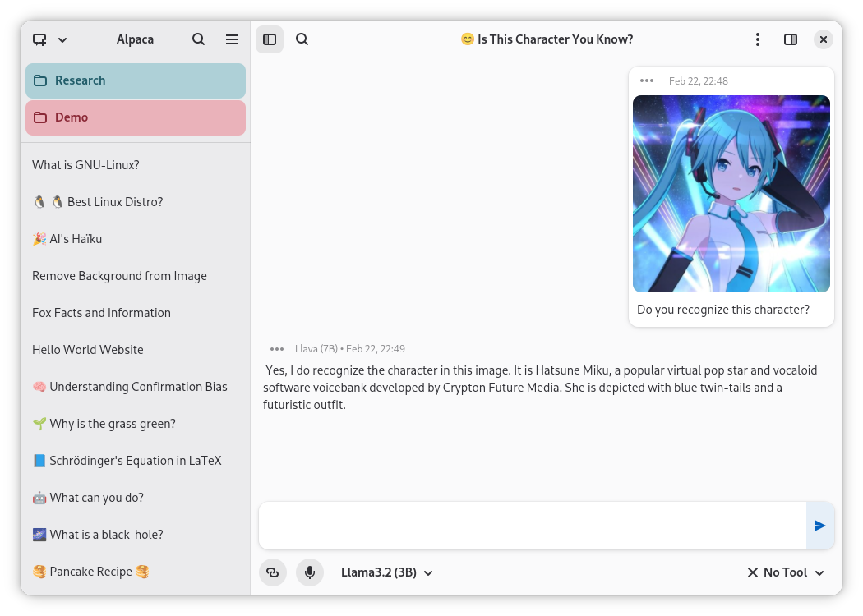Open the 'Understanding Confirmation Bias' chat
This screenshot has height=616, width=863.
(x=136, y=387)
